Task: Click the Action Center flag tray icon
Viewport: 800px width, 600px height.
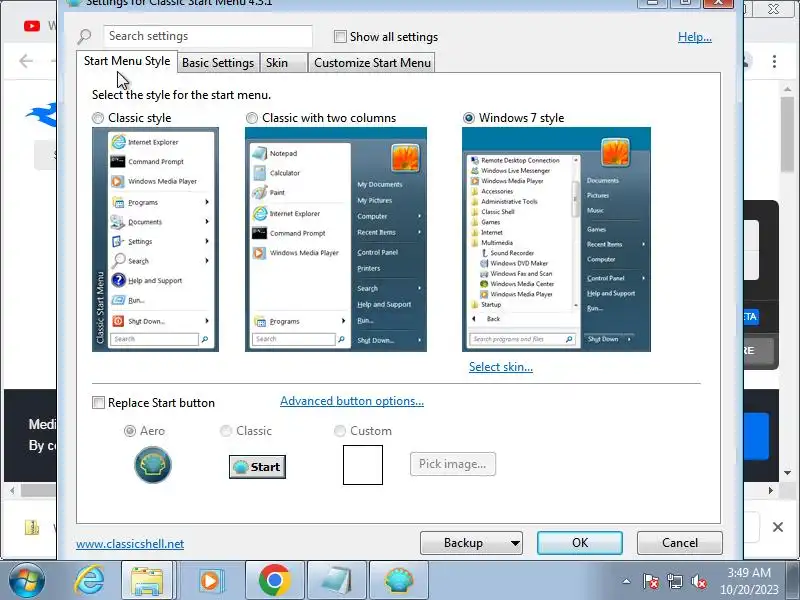Action: [651, 581]
